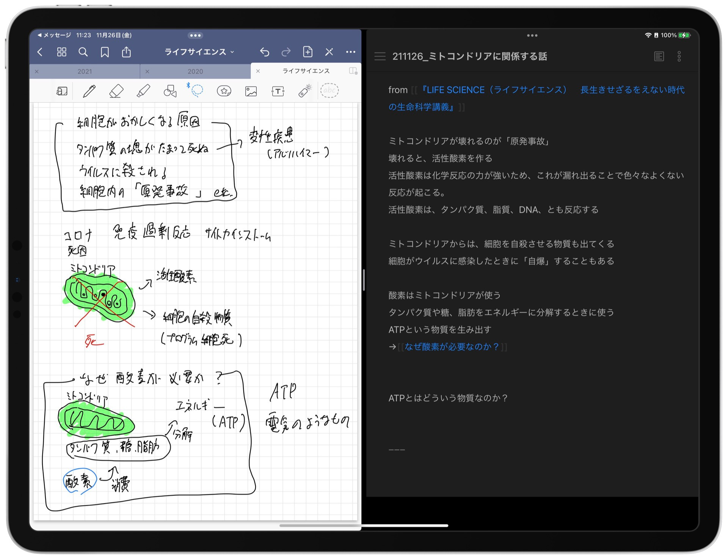The image size is (728, 560).
Task: Open the hamburger menu in note app
Action: 380,56
